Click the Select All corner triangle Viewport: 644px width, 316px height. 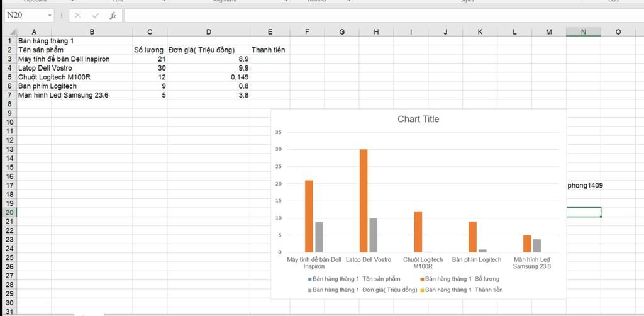click(x=13, y=32)
